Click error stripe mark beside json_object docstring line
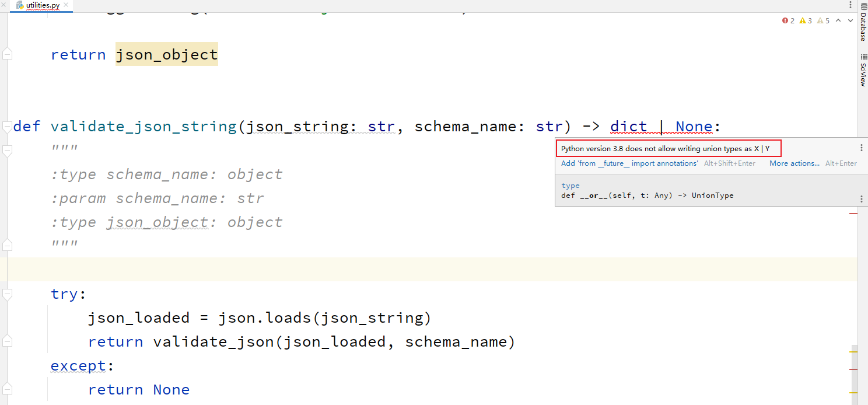 pos(853,214)
